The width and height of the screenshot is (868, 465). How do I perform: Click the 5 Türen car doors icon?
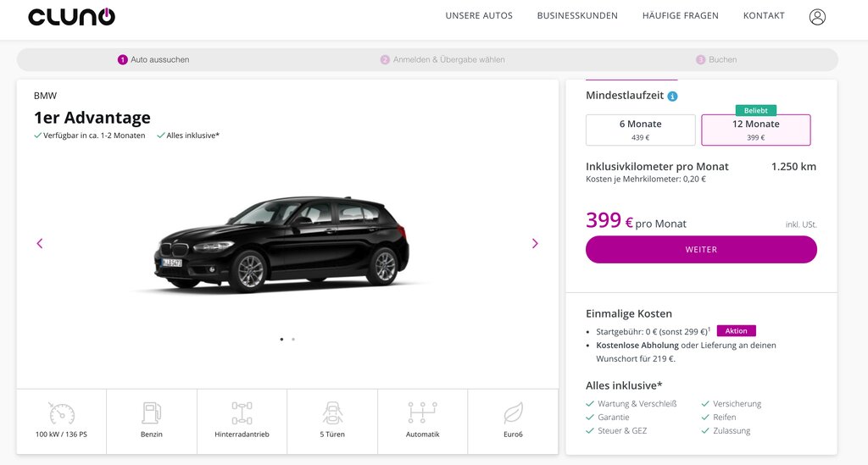[x=332, y=413]
